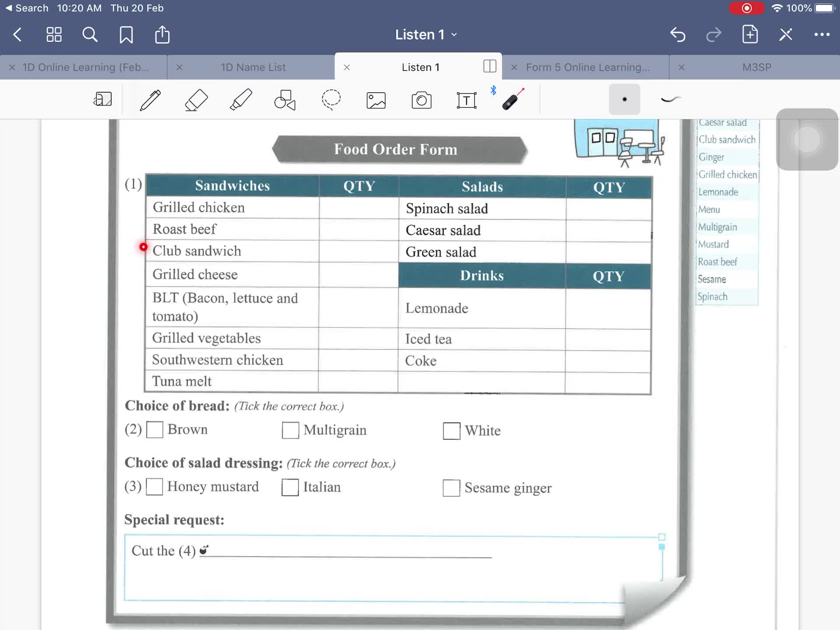The image size is (840, 630).
Task: Select the Eraser tool
Action: (196, 100)
